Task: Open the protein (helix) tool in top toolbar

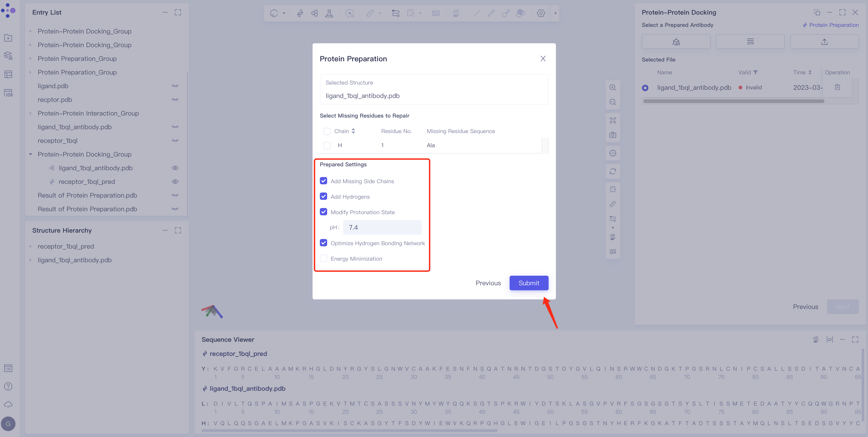Action: click(300, 13)
